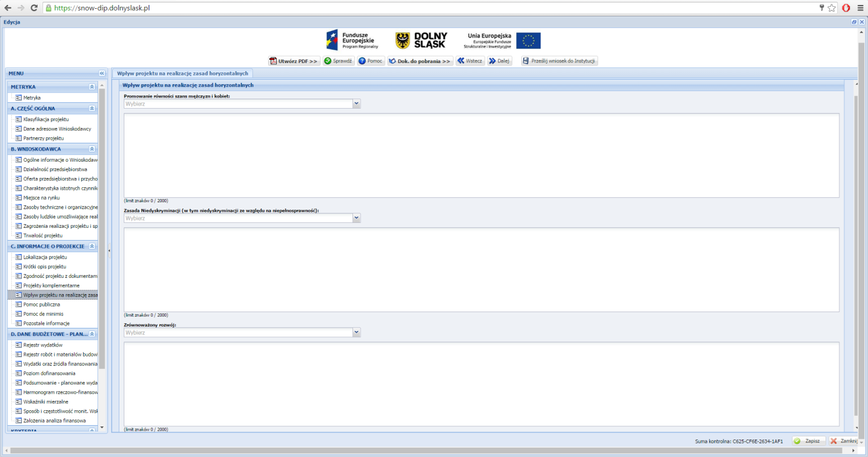
Task: Click the Sprawdź validation button
Action: pos(339,61)
